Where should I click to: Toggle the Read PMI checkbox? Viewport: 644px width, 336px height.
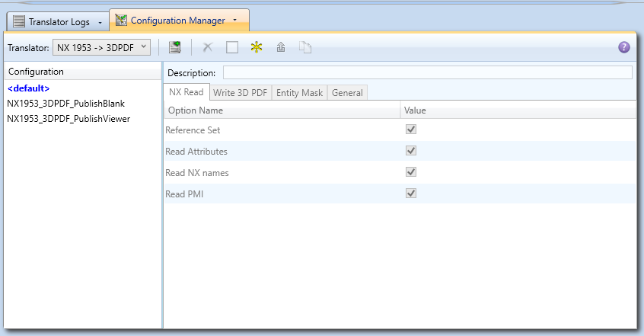(411, 194)
